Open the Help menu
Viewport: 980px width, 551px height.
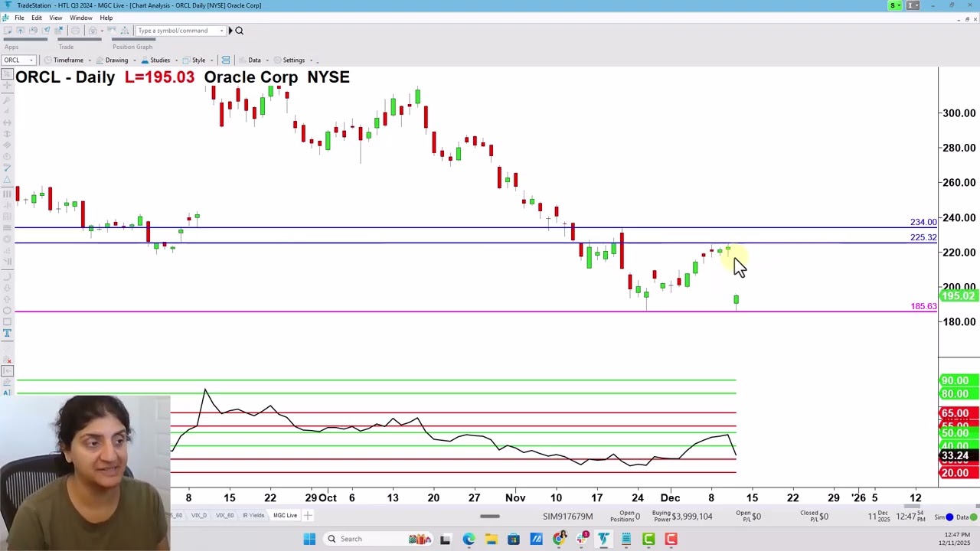pyautogui.click(x=106, y=18)
